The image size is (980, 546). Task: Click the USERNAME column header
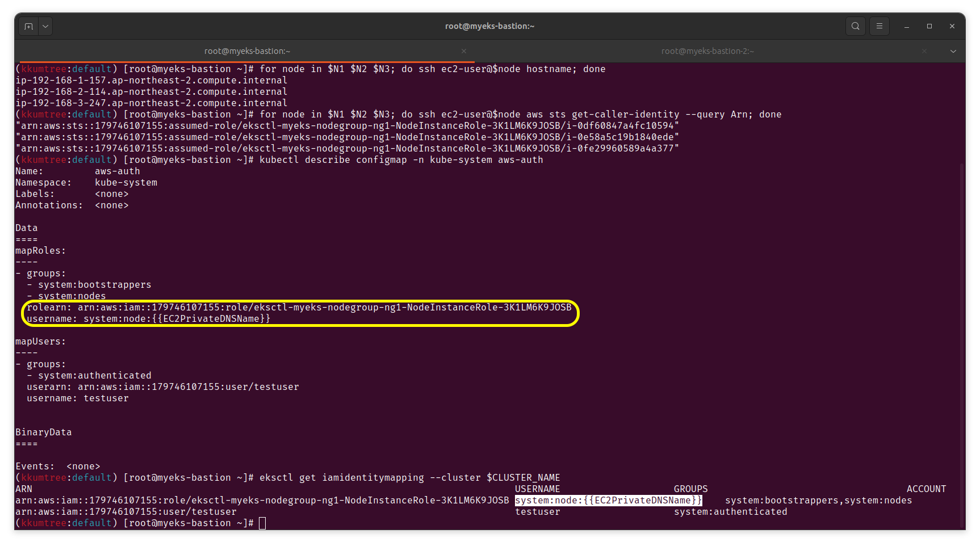pyautogui.click(x=537, y=489)
